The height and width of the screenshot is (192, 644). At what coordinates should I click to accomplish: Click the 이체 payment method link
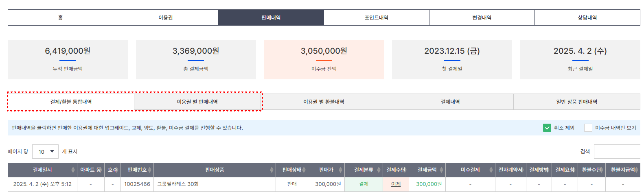(x=396, y=184)
